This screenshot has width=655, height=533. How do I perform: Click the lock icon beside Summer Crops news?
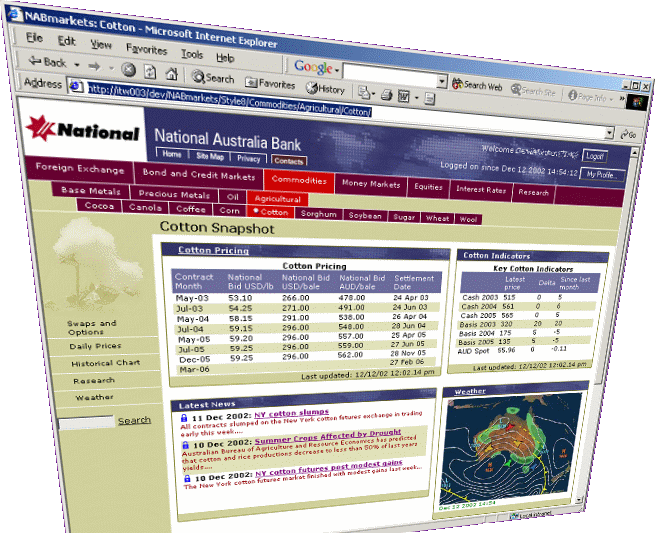(x=185, y=445)
